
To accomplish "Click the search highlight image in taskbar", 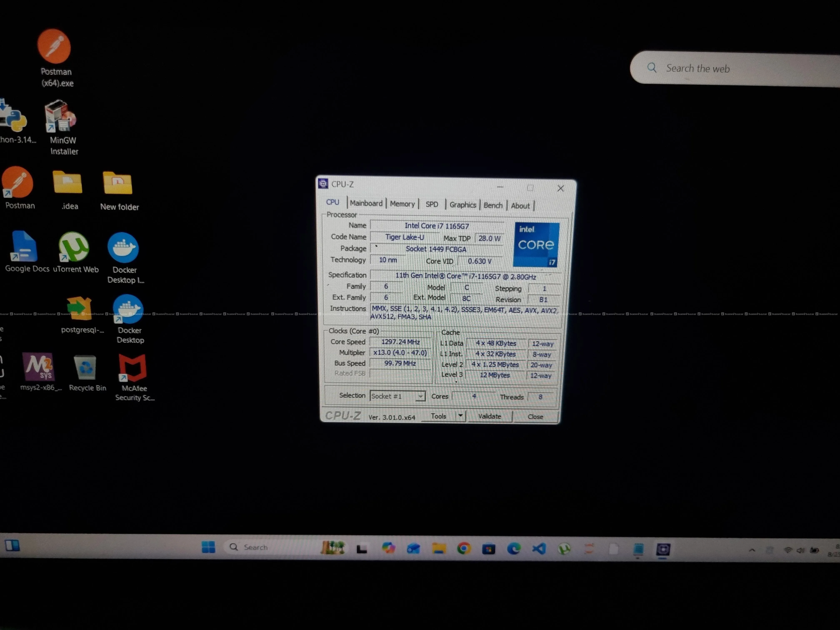I will (333, 547).
